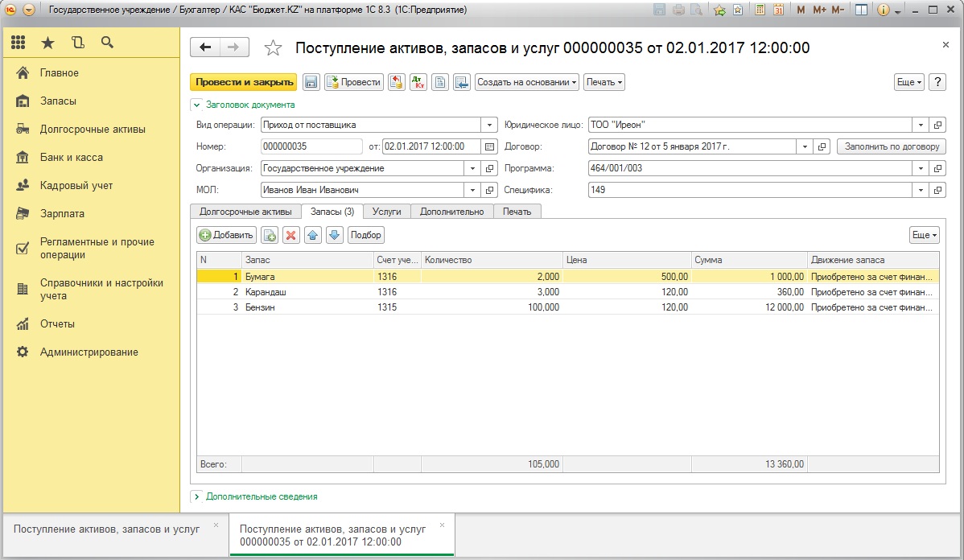Screen dimensions: 964x560
Task: Show Дт/Кт postings icon
Action: (x=418, y=82)
